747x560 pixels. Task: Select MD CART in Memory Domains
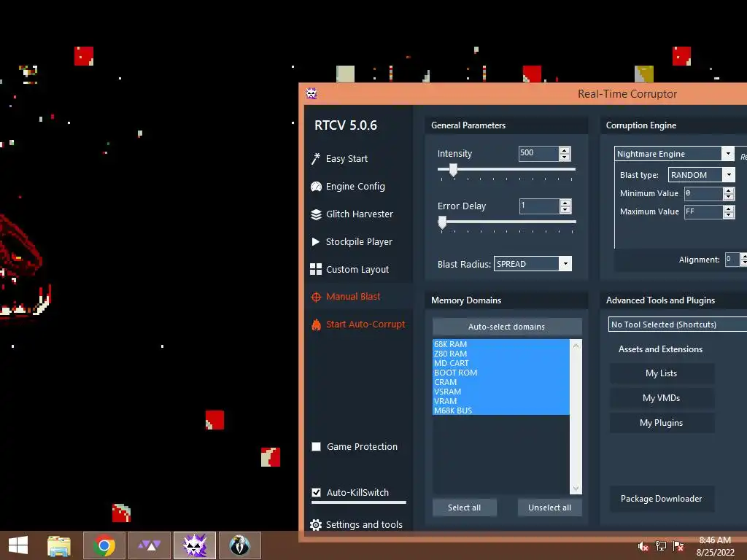pos(500,363)
